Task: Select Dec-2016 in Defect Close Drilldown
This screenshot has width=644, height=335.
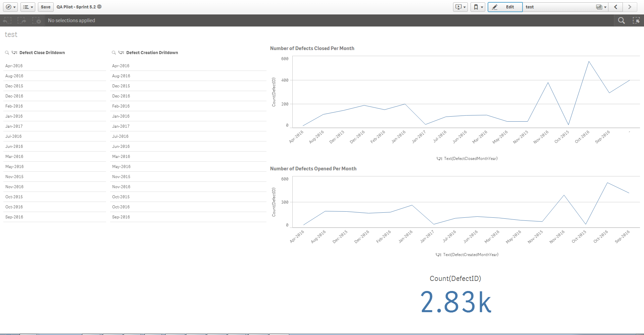Action: (55, 96)
